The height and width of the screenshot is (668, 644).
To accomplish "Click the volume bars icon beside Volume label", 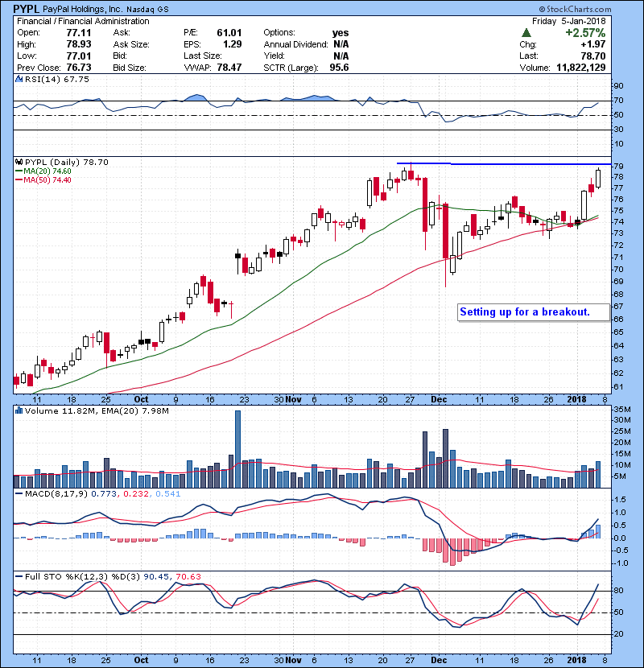I will (19, 410).
